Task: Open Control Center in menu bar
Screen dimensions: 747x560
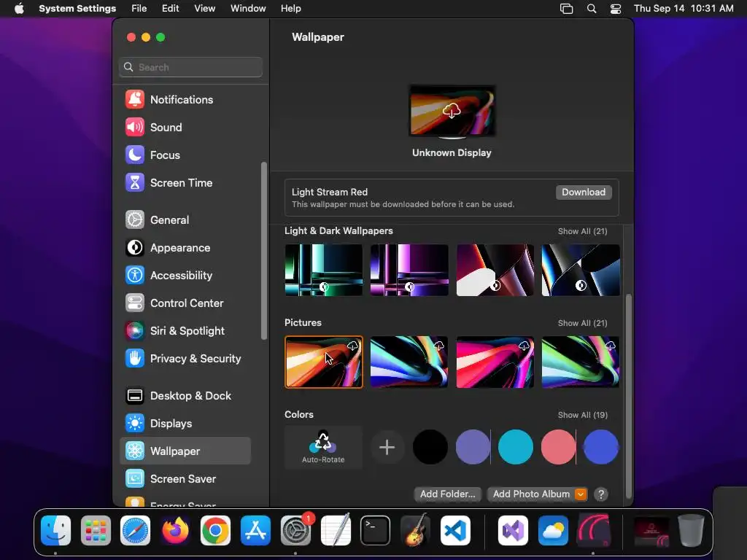Action: (x=616, y=9)
